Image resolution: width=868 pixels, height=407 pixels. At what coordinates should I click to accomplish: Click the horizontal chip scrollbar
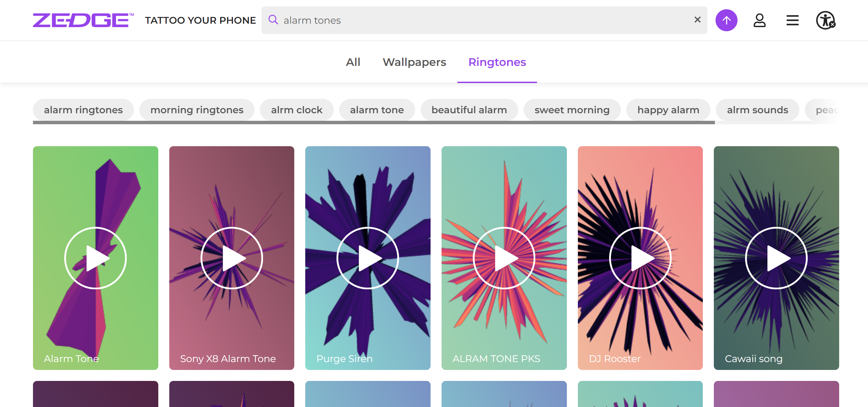pyautogui.click(x=374, y=123)
